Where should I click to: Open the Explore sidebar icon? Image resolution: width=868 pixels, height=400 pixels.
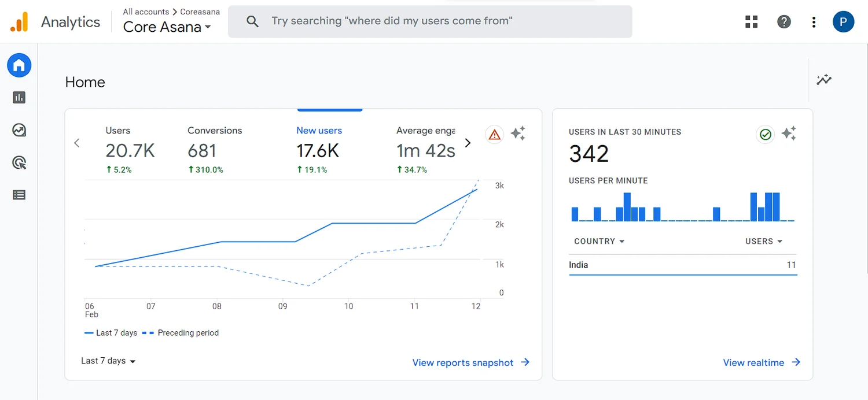click(19, 130)
